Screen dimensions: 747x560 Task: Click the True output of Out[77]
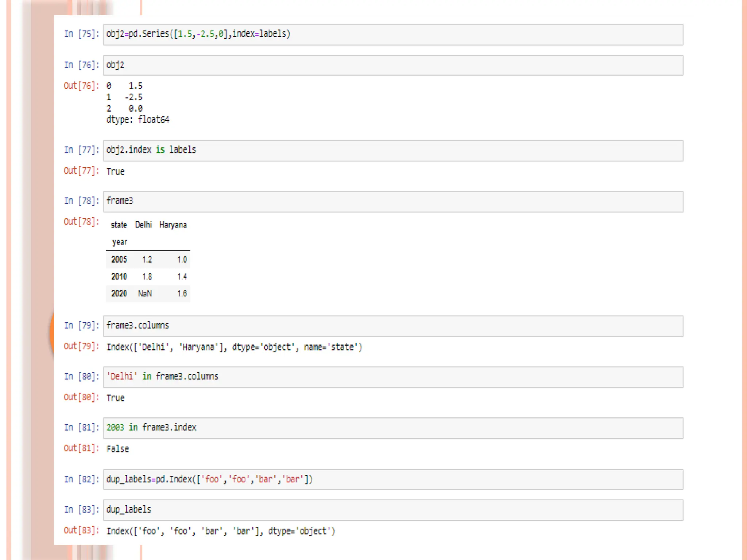coord(115,172)
